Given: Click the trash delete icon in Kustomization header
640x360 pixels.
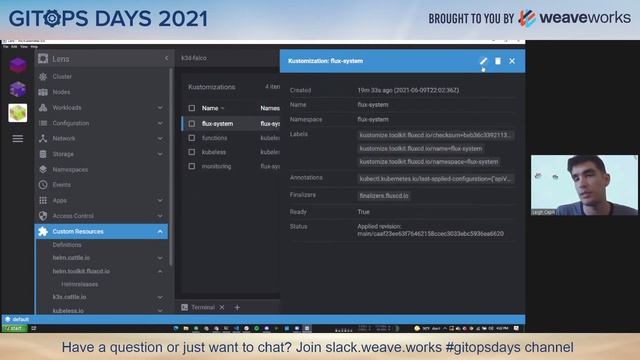Looking at the screenshot, I should (498, 61).
